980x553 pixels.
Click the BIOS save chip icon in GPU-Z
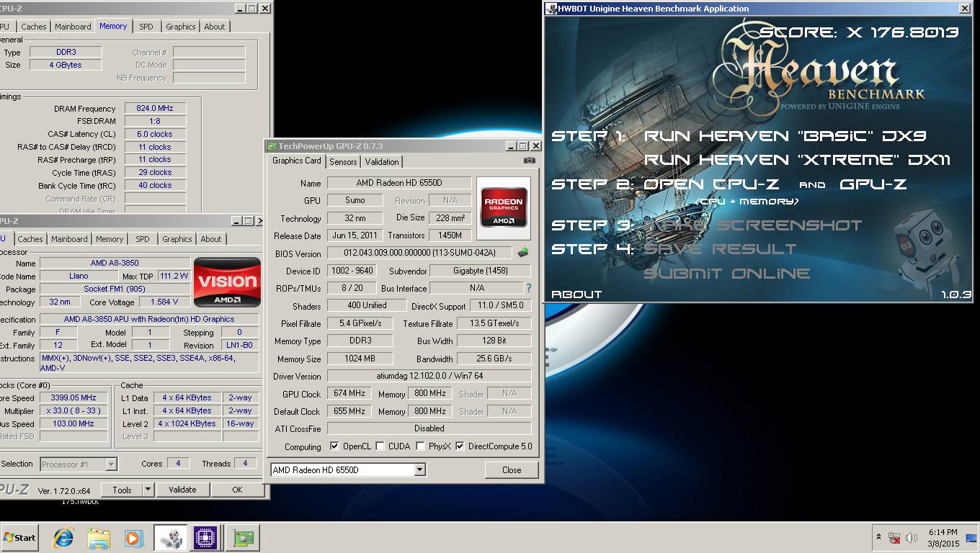(523, 253)
